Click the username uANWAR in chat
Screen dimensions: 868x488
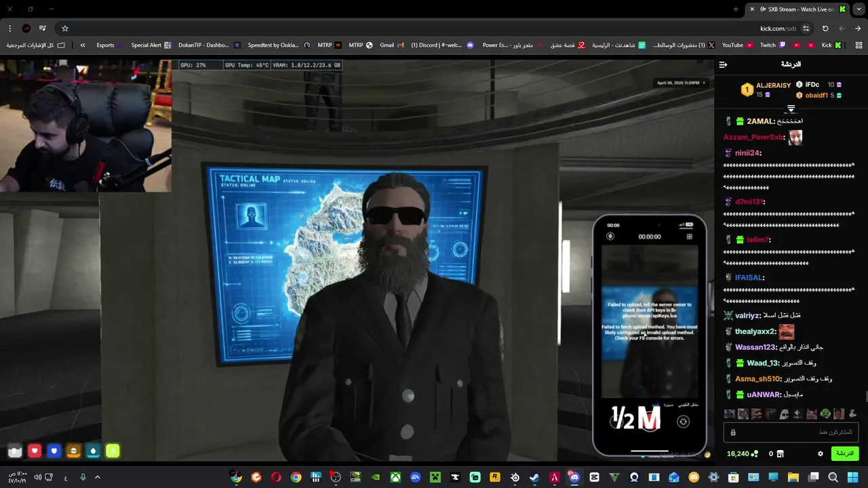pyautogui.click(x=764, y=394)
